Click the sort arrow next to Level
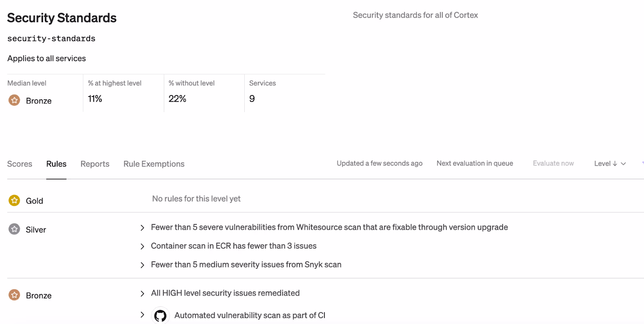 (615, 164)
